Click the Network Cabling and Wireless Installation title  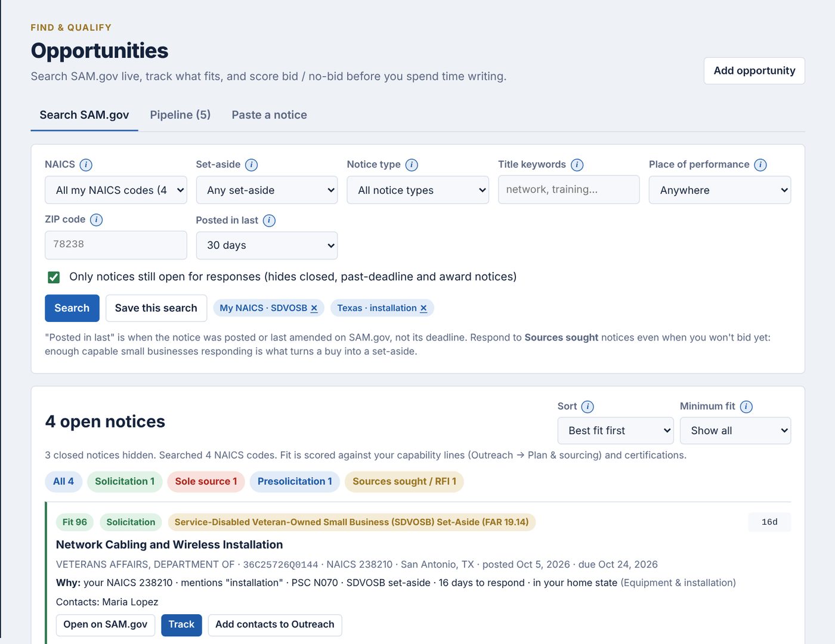(x=169, y=544)
